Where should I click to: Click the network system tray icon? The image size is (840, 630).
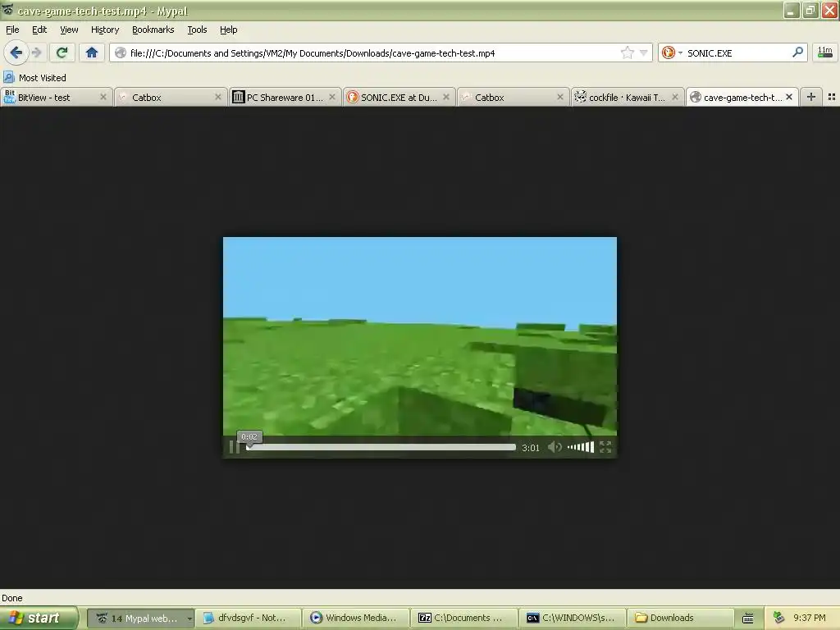tap(778, 618)
